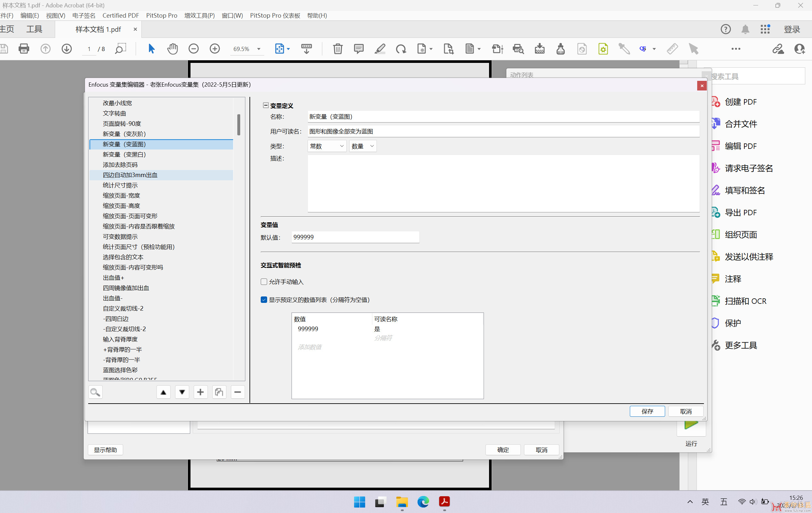
Task: Open the 数量 type dropdown
Action: pos(362,146)
